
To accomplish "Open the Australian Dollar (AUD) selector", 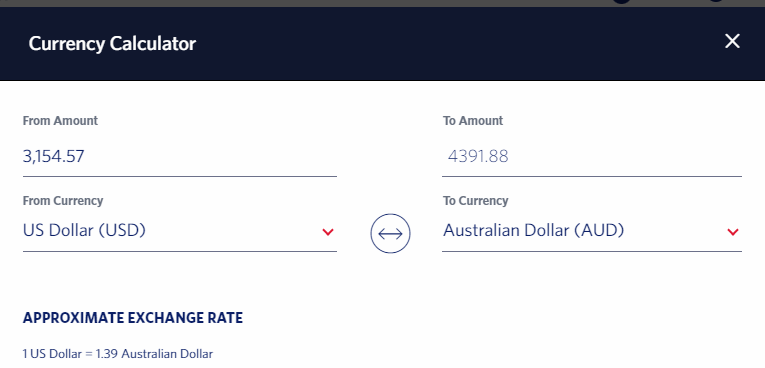I will [592, 230].
